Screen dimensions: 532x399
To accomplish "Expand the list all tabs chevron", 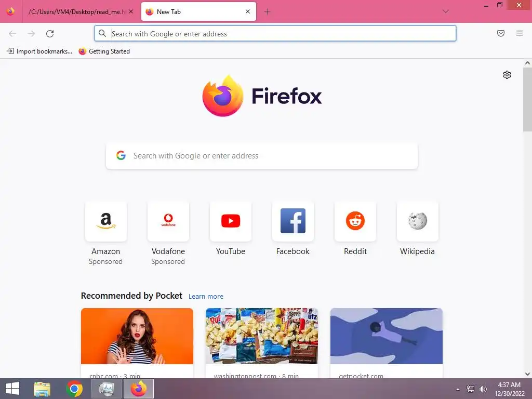I will click(446, 11).
